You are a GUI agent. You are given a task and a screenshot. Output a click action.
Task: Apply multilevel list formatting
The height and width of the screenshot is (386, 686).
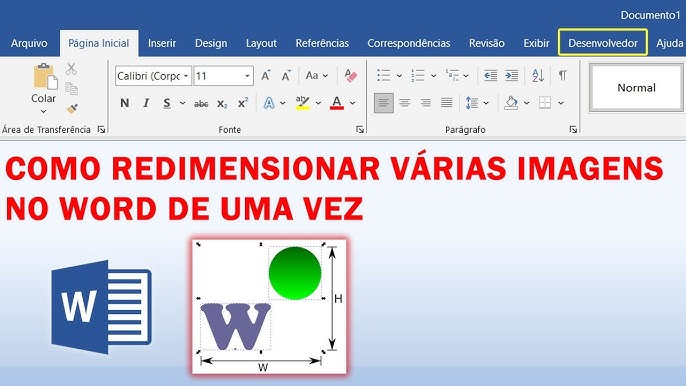click(452, 76)
